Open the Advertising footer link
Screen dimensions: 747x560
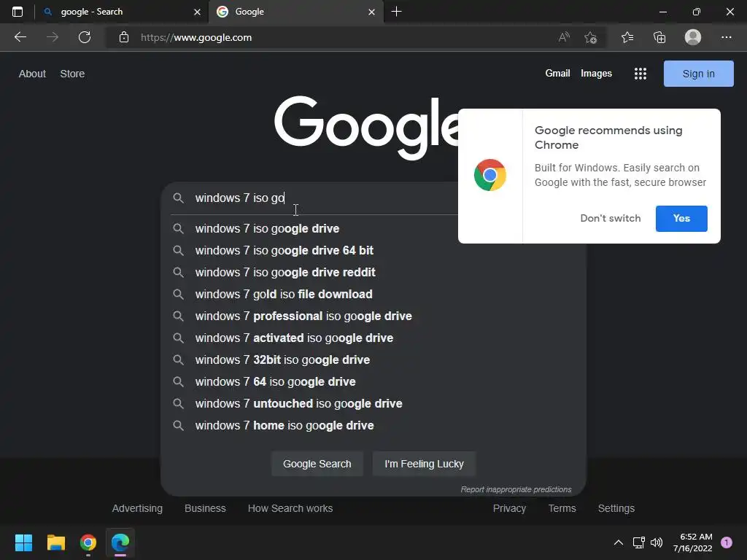[137, 508]
